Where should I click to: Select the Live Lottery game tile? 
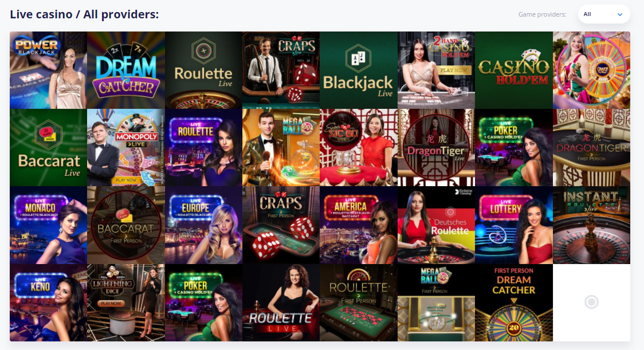coord(514,225)
